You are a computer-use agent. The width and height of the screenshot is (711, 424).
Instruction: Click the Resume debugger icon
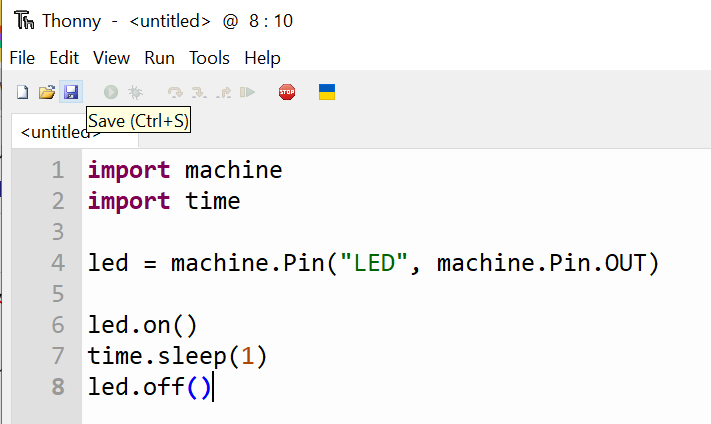tap(248, 93)
